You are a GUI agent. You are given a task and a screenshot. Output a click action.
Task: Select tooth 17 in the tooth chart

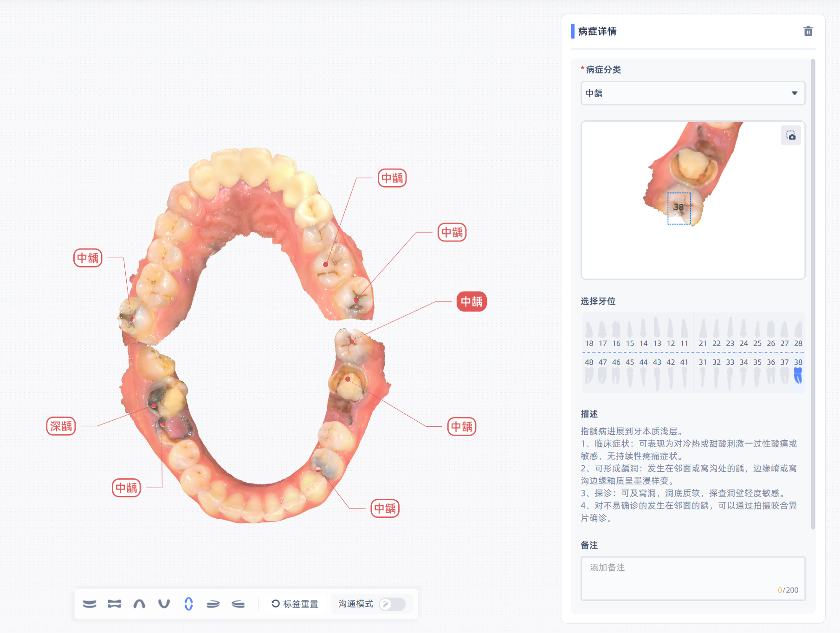(x=602, y=333)
